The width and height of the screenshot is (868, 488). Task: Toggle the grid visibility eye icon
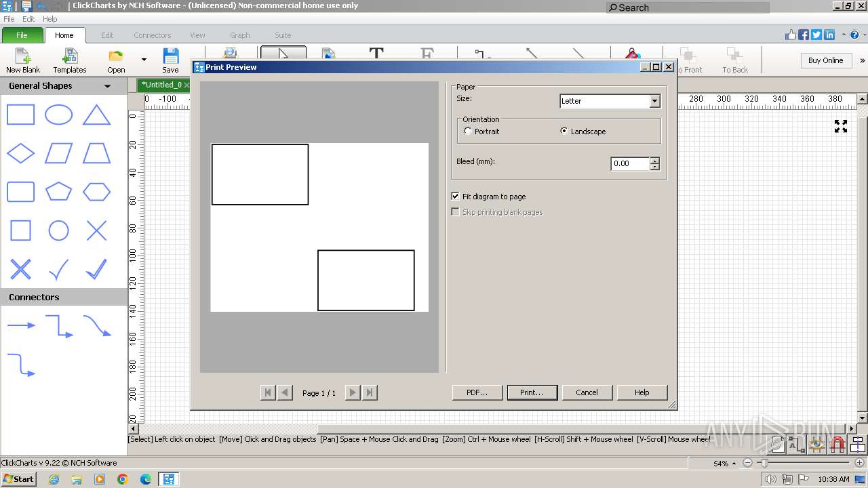[817, 445]
